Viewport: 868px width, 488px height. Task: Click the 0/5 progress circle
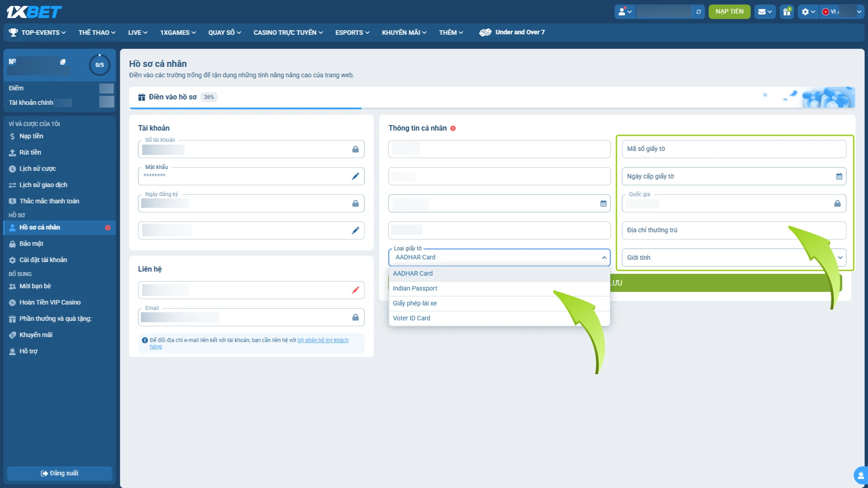[99, 65]
